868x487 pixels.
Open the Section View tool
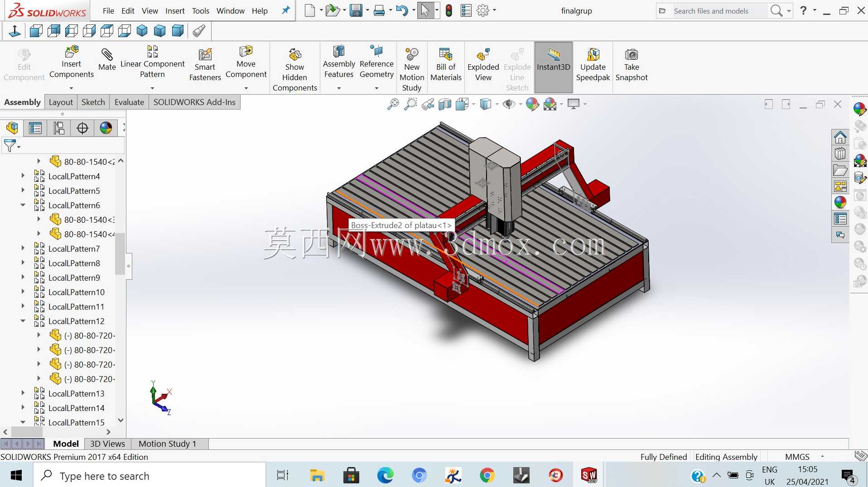(x=445, y=104)
